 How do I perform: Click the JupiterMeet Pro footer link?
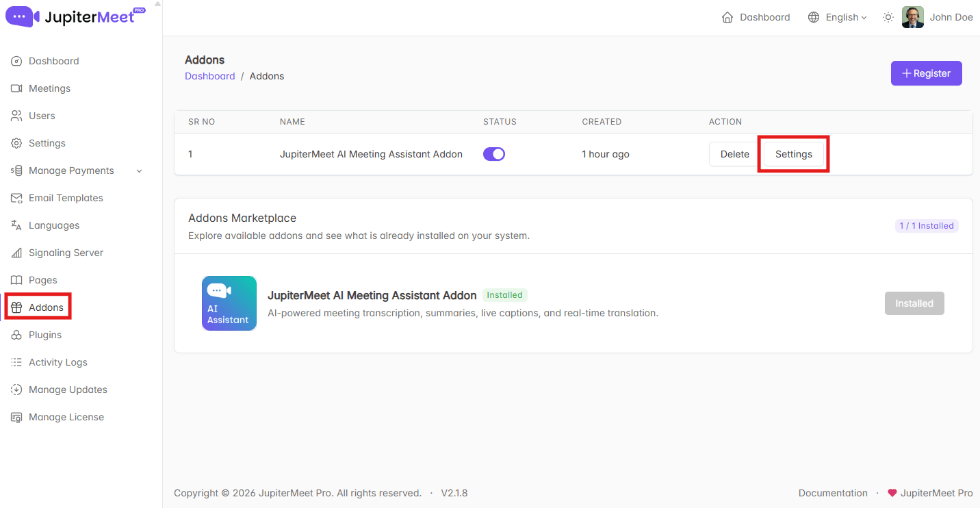tap(937, 493)
